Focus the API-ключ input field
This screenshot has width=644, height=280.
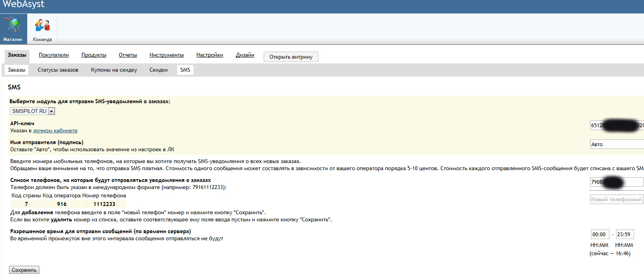coord(617,125)
